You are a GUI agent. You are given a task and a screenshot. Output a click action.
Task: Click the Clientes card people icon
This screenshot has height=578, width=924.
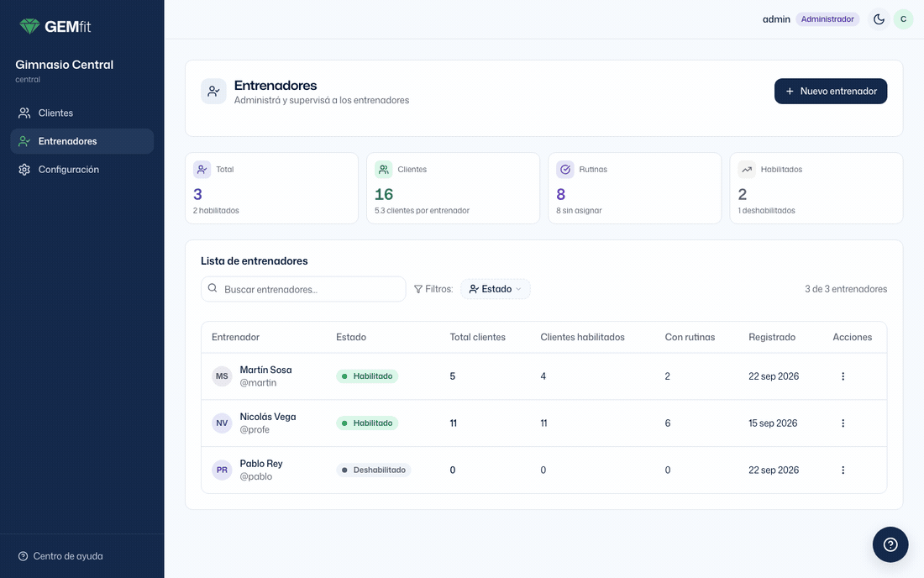click(x=384, y=170)
